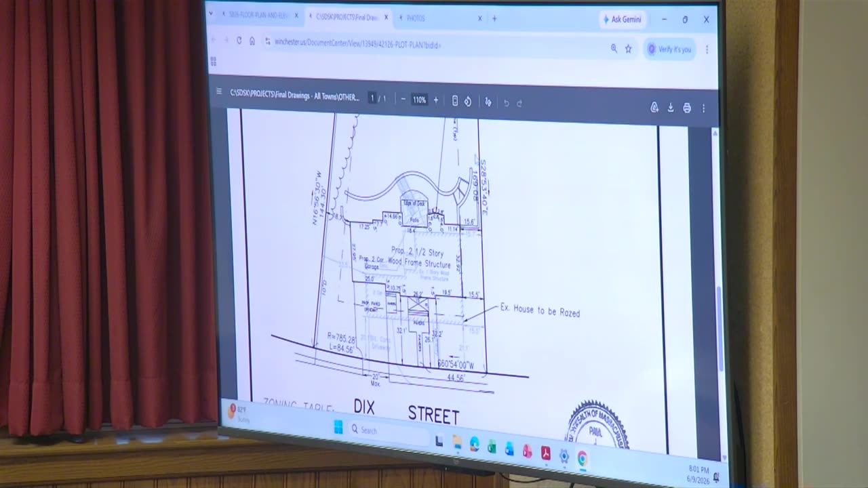Open the PDF sidebar menu icon
Screen dimensions: 868x488
[x=218, y=91]
